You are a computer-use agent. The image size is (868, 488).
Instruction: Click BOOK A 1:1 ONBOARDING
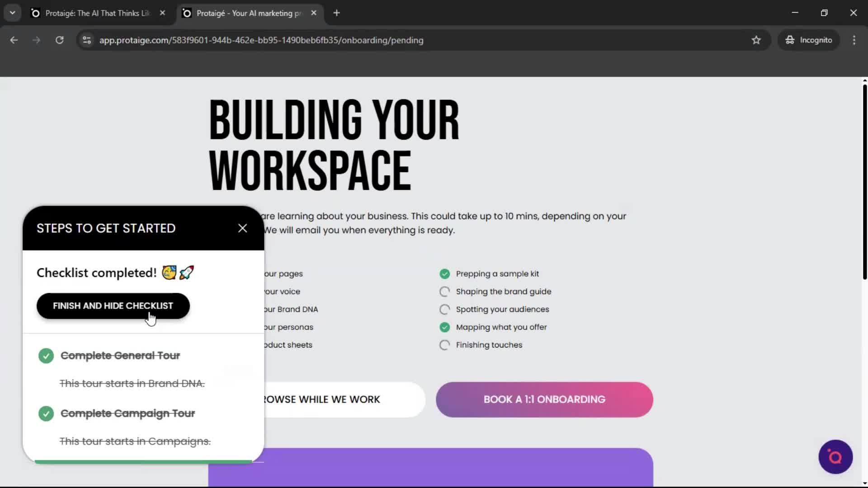(x=543, y=399)
